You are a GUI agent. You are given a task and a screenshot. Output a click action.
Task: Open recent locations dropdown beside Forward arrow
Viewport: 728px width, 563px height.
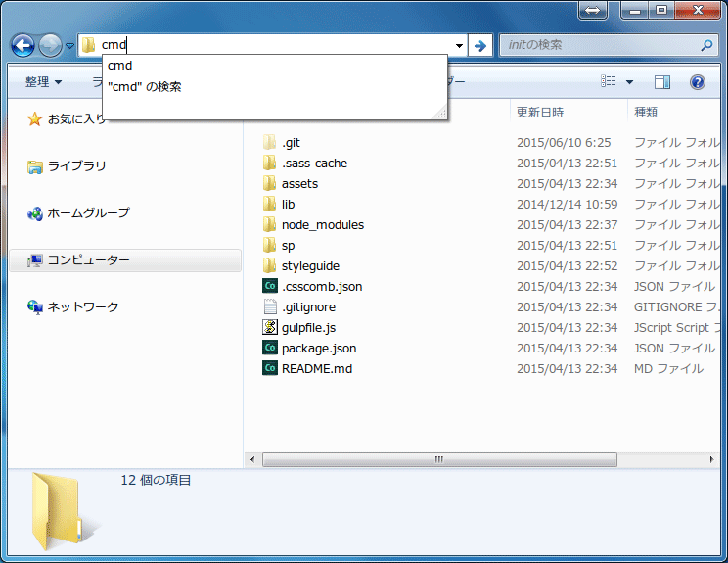click(x=69, y=45)
